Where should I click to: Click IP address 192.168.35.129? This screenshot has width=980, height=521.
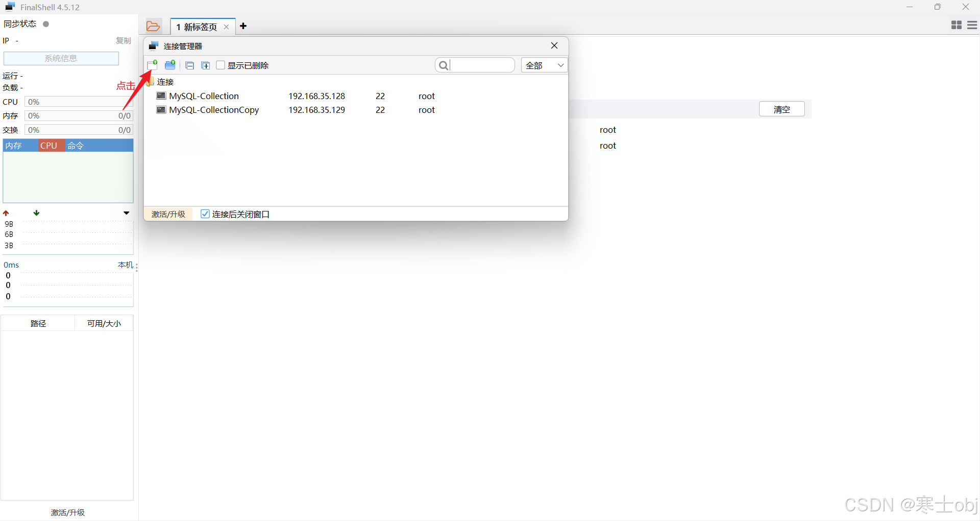[x=316, y=110]
